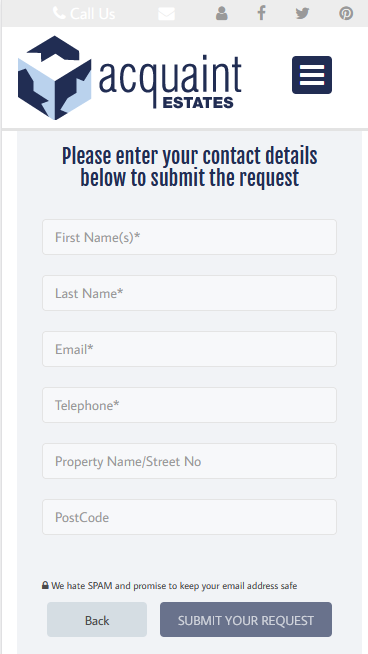Click the Back button
Viewport: 368px width, 654px height.
tap(97, 619)
